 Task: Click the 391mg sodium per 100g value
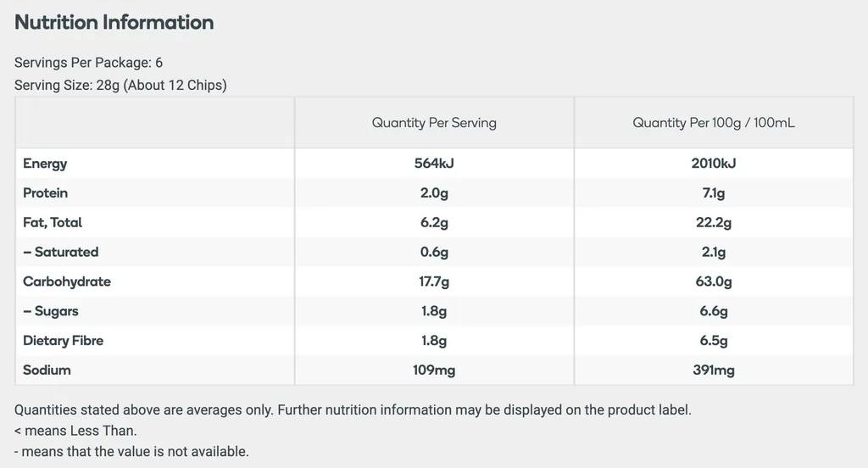click(714, 370)
